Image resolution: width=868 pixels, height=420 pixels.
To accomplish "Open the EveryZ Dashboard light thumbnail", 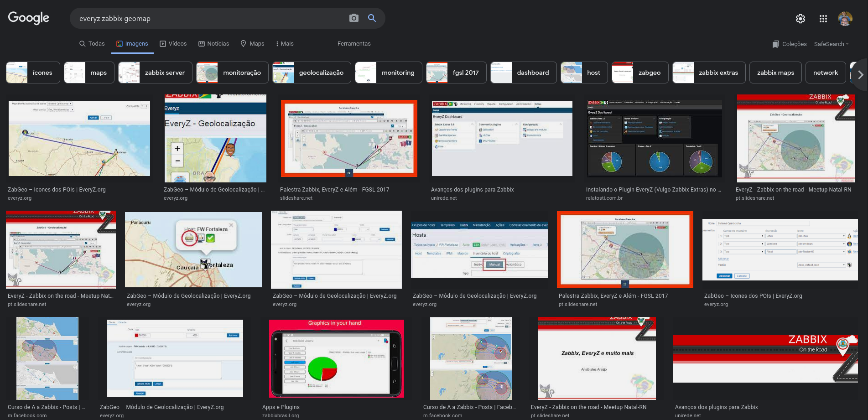I will [x=502, y=139].
